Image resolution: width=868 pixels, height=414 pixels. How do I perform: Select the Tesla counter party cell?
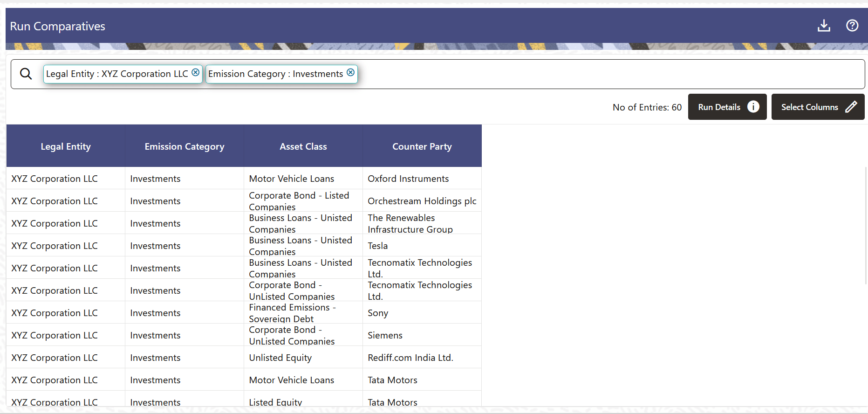422,246
